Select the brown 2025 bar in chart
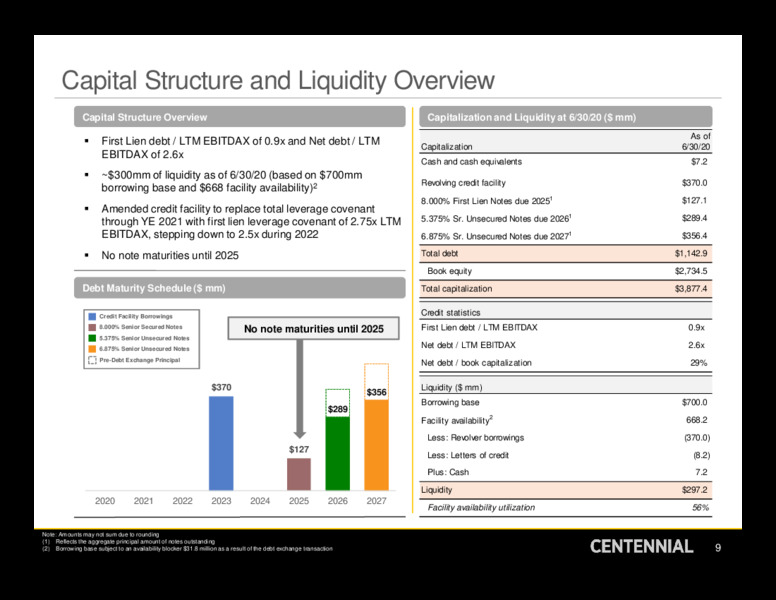The height and width of the screenshot is (600, 776). [x=299, y=474]
